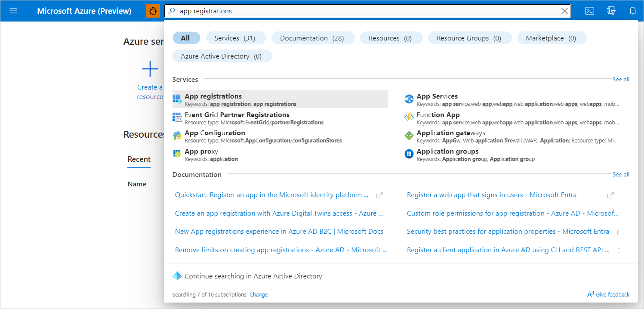Open external link icon beside Register a web app
Image resolution: width=644 pixels, height=309 pixels.
point(610,195)
